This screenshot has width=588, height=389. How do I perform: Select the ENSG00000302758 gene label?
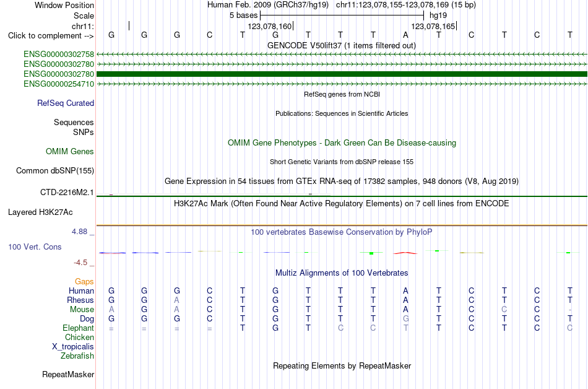(59, 55)
